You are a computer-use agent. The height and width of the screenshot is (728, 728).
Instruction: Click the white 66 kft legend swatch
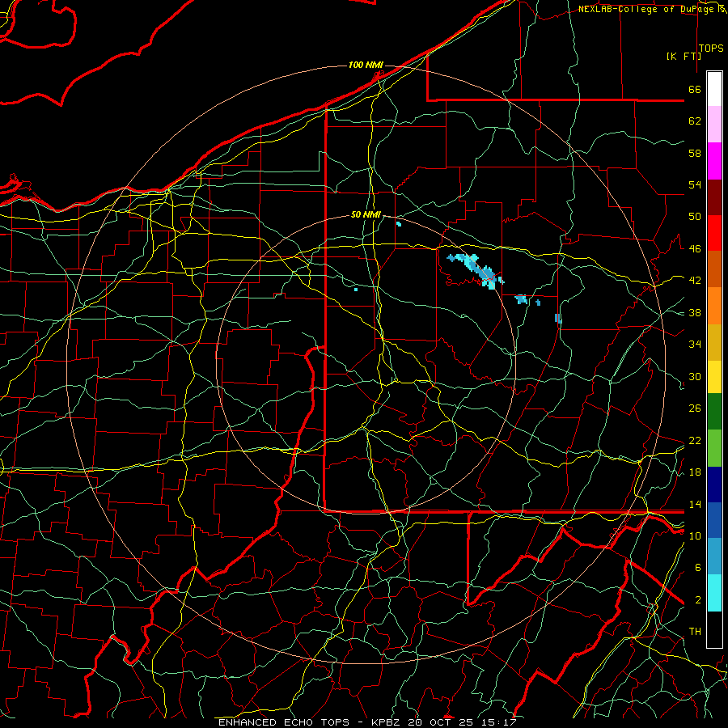click(x=714, y=89)
